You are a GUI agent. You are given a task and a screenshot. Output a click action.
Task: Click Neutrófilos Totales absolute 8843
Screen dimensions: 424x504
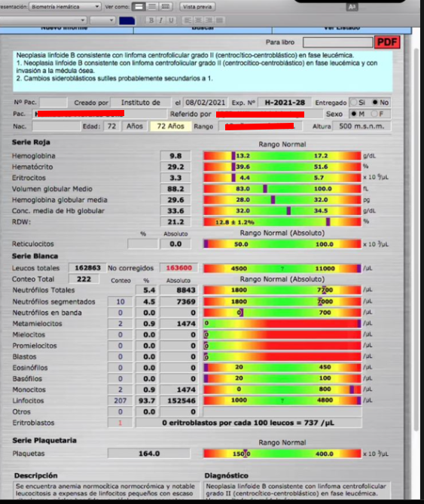click(x=179, y=290)
